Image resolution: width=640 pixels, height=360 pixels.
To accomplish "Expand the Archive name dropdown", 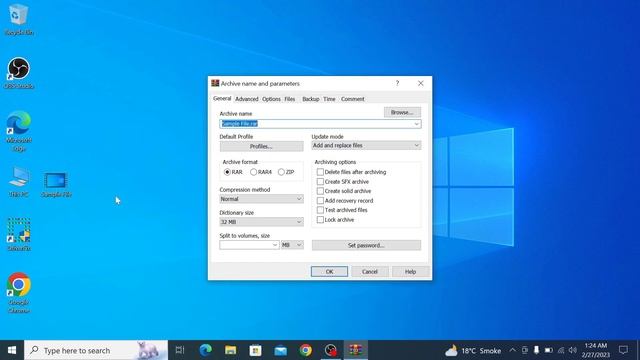I will [x=416, y=124].
